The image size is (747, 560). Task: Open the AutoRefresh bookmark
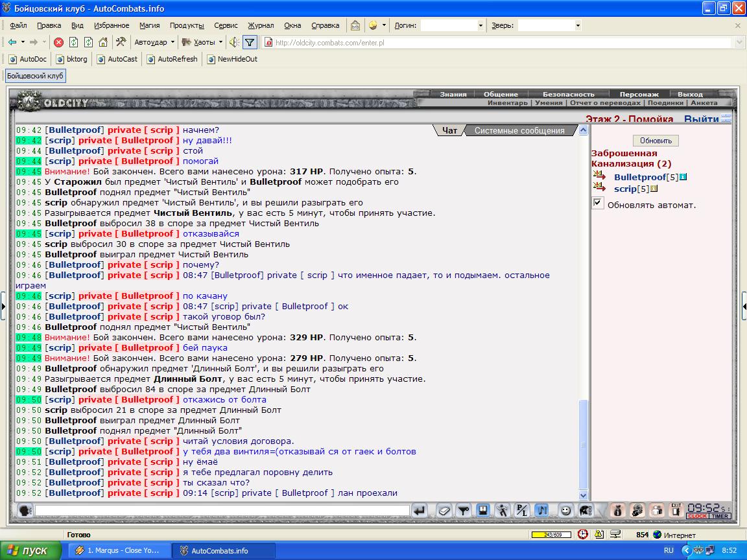point(172,59)
